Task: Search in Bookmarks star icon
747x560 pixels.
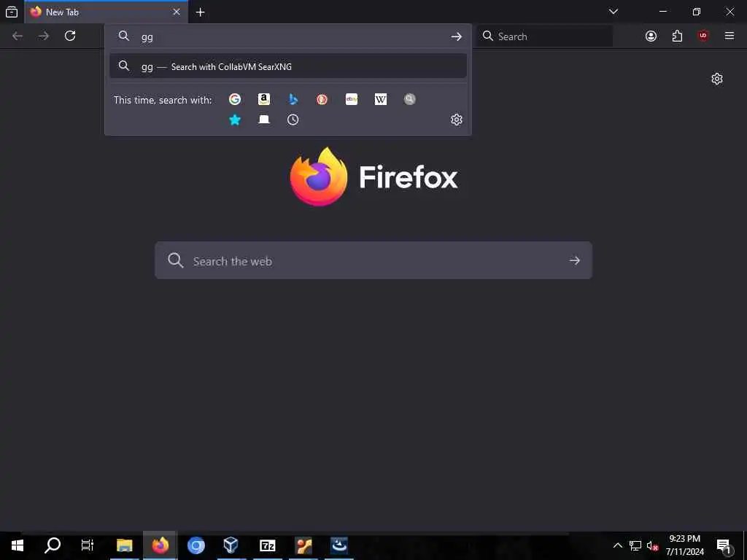Action: tap(235, 120)
